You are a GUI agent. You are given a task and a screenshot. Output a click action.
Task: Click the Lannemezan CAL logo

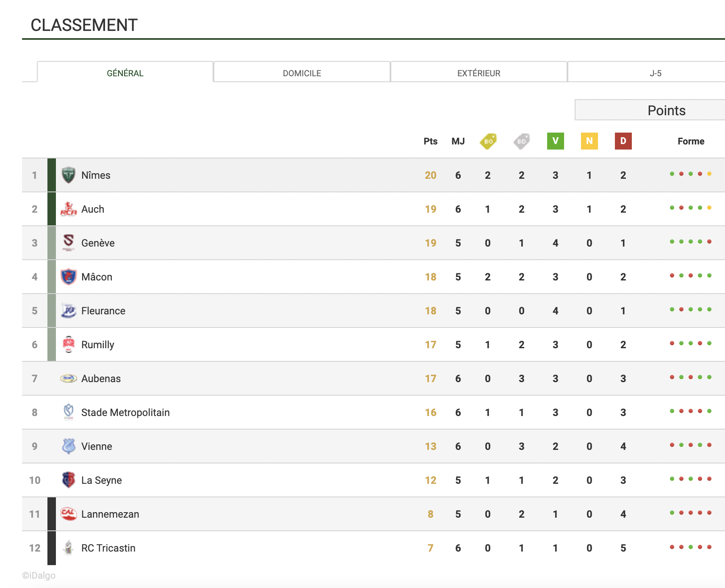pos(68,514)
